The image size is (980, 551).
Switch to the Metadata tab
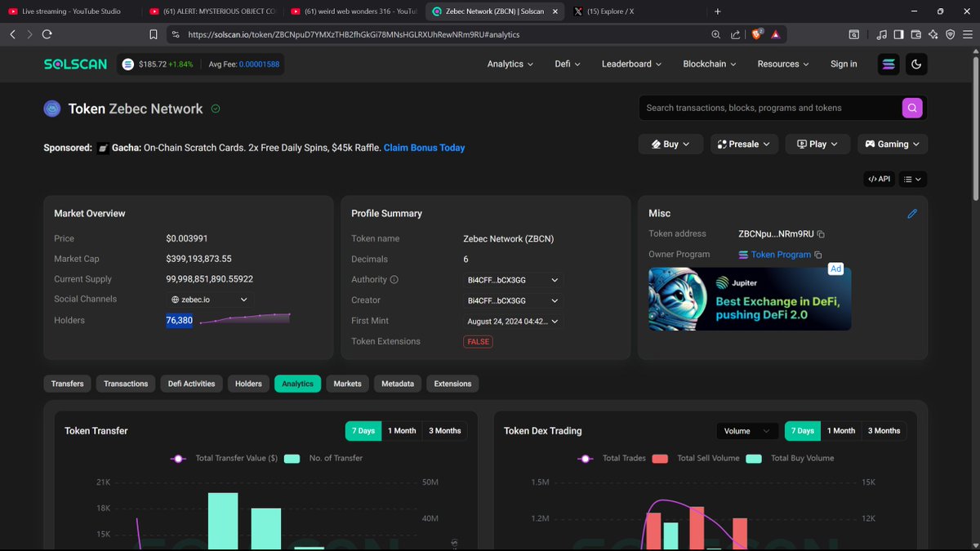398,384
